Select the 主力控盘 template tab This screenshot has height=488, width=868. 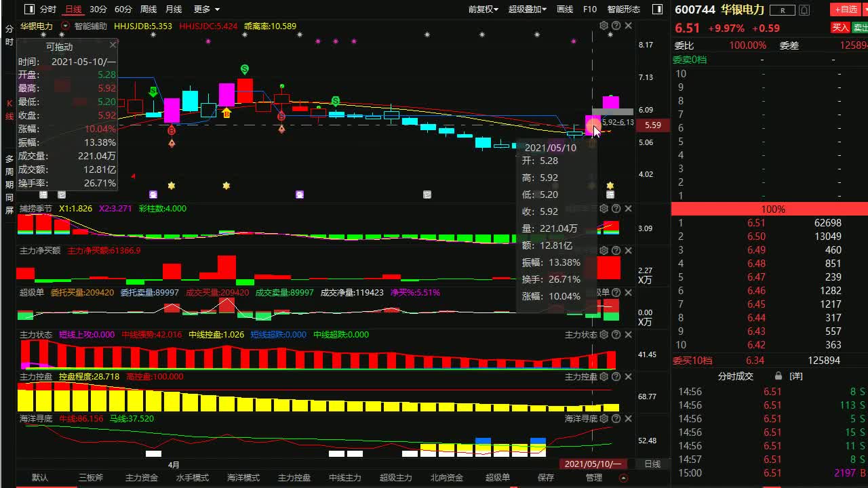click(x=294, y=478)
